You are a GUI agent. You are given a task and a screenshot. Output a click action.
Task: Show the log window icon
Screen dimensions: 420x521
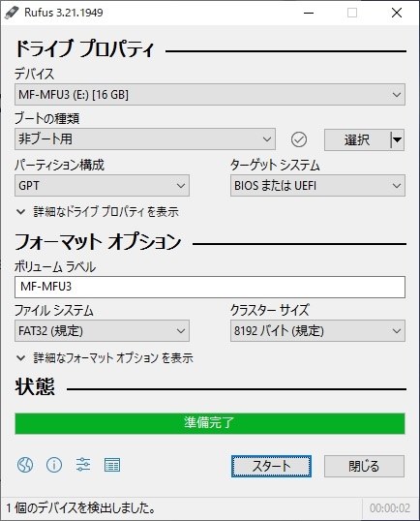(112, 465)
